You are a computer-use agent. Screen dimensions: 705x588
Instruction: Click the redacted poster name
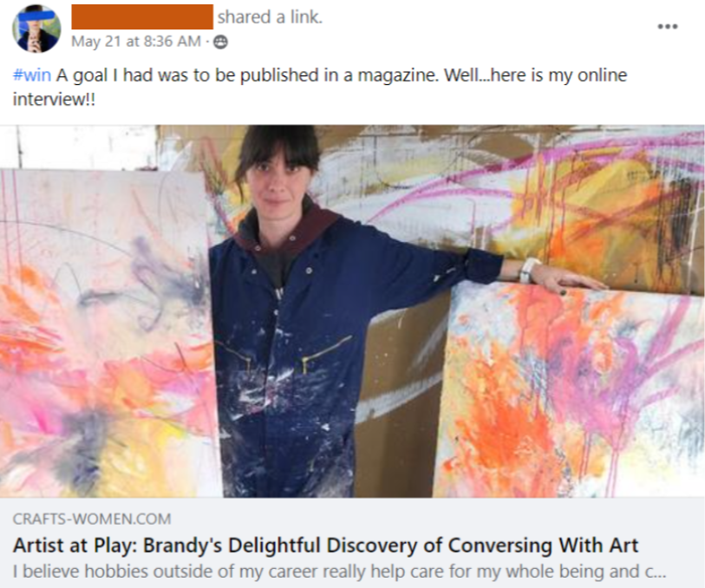(142, 17)
